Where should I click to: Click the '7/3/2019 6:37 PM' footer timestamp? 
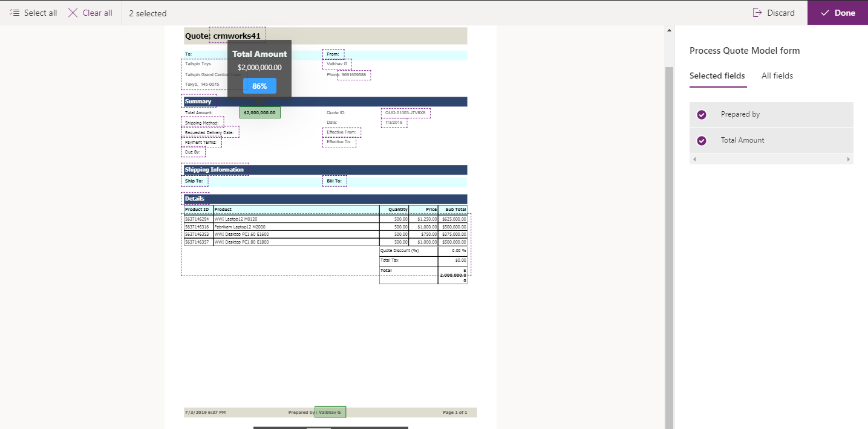coord(205,413)
